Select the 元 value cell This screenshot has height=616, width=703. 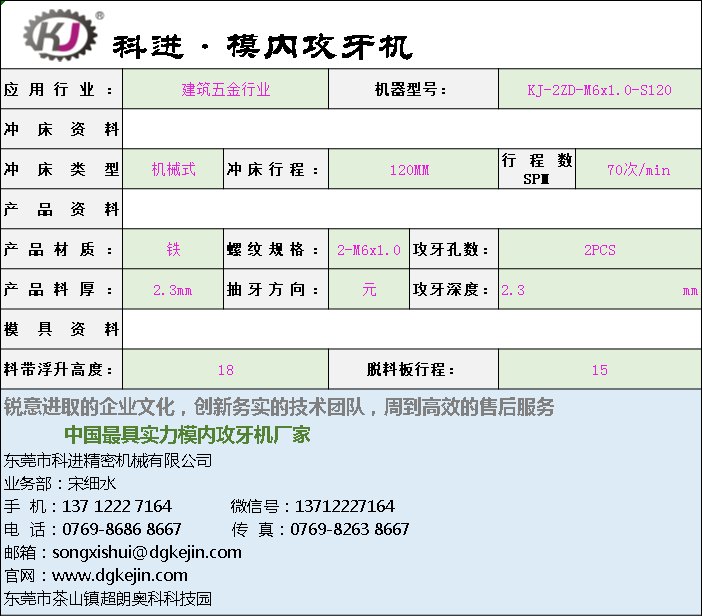[369, 289]
